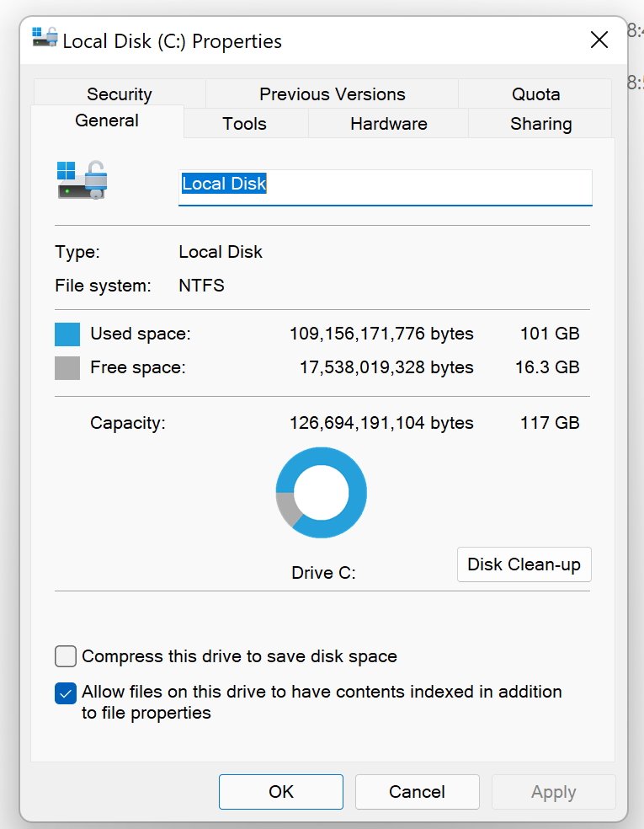The image size is (644, 829).
Task: Select the Quota tab
Action: [x=535, y=94]
